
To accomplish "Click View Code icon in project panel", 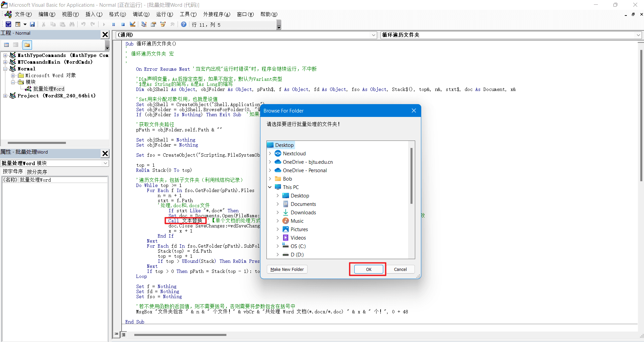I will point(6,45).
